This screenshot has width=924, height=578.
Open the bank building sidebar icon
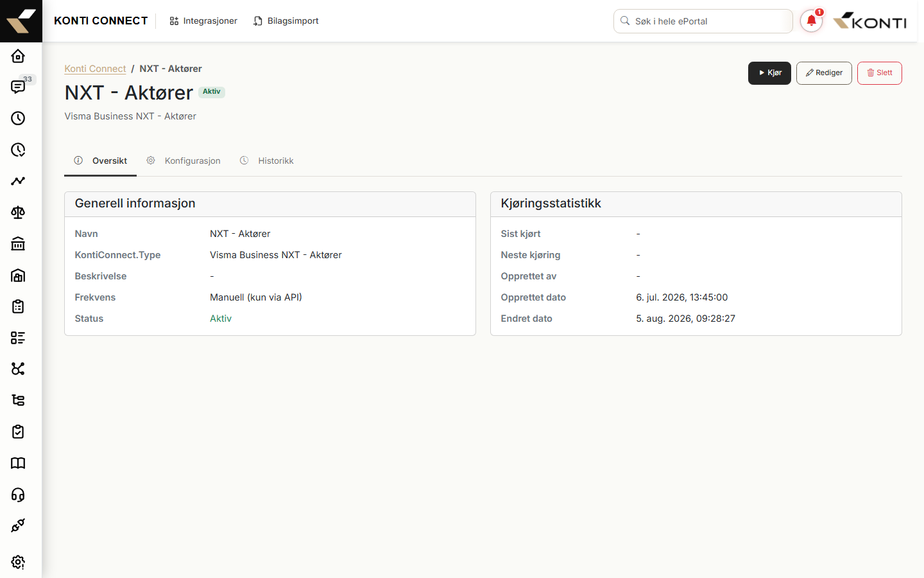pyautogui.click(x=18, y=244)
